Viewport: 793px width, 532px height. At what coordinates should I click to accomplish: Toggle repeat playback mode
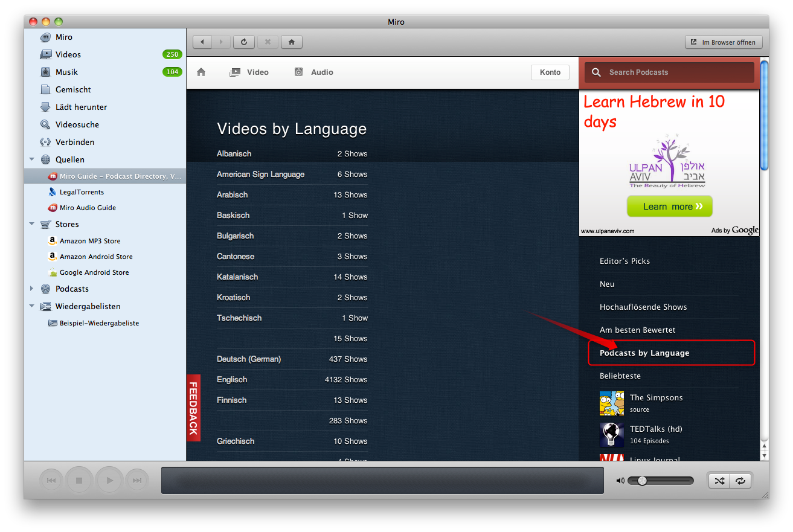point(740,481)
